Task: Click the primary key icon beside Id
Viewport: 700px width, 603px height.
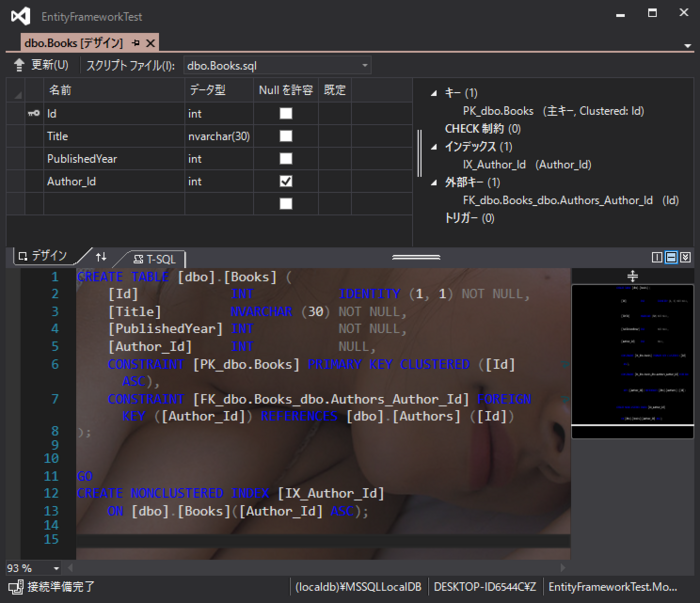Action: (x=33, y=113)
